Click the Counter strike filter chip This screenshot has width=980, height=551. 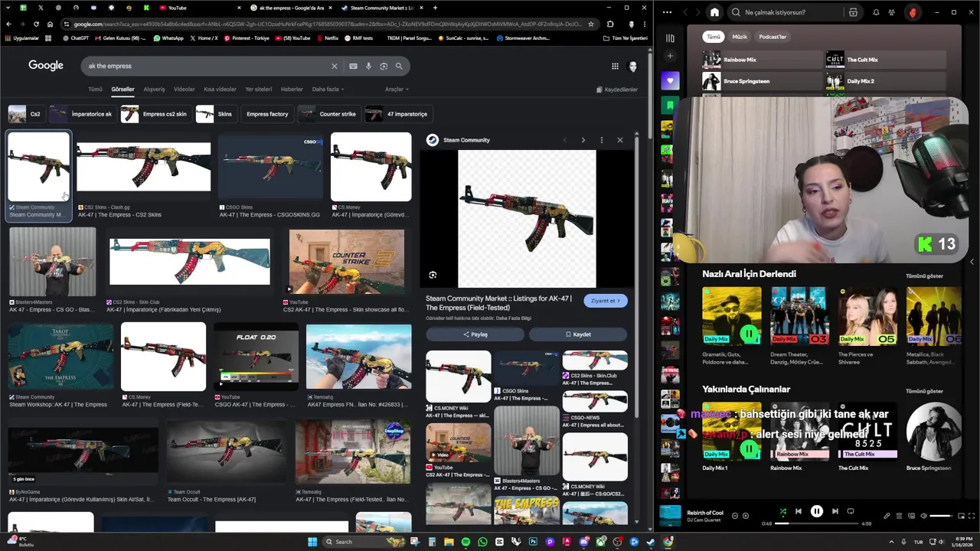330,114
